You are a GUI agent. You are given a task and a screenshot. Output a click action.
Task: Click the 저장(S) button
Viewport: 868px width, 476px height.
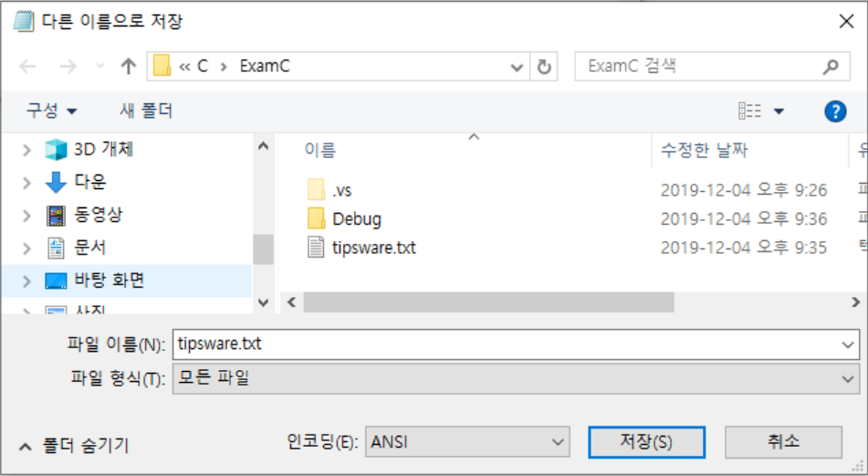tap(646, 441)
